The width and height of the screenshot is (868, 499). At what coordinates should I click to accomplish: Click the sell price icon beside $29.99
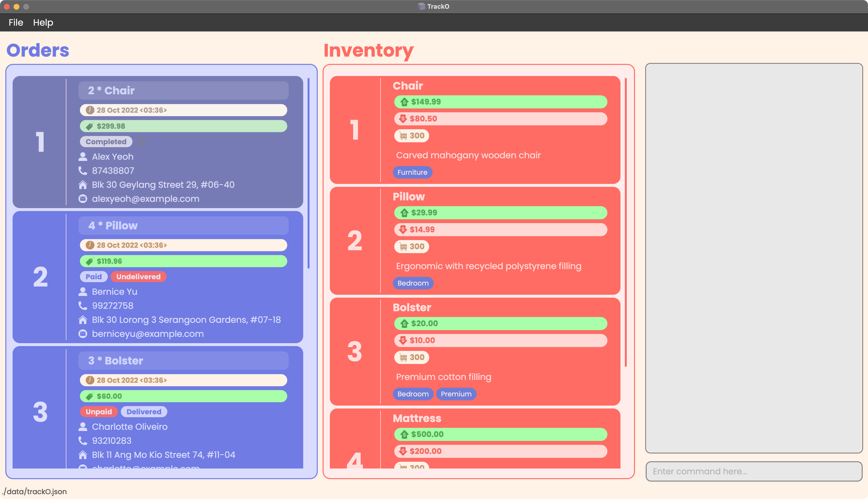click(404, 212)
